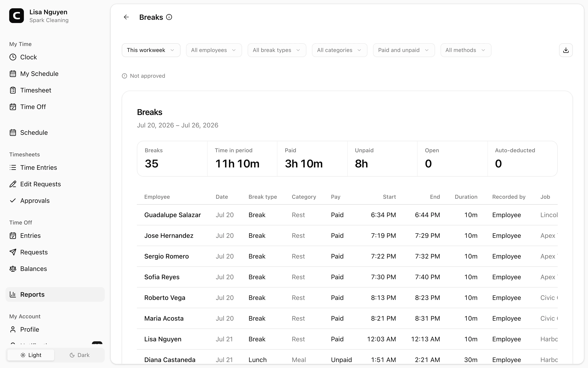Click the Spark Cleaning logo icon
This screenshot has width=588, height=368.
(x=17, y=16)
